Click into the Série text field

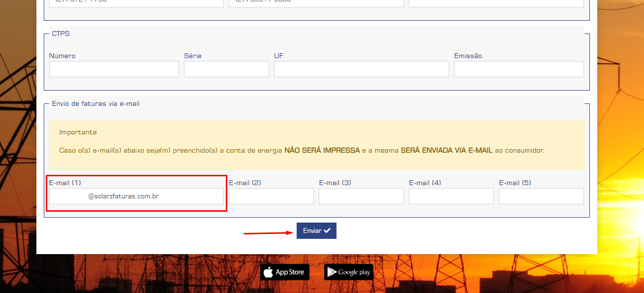coord(226,69)
